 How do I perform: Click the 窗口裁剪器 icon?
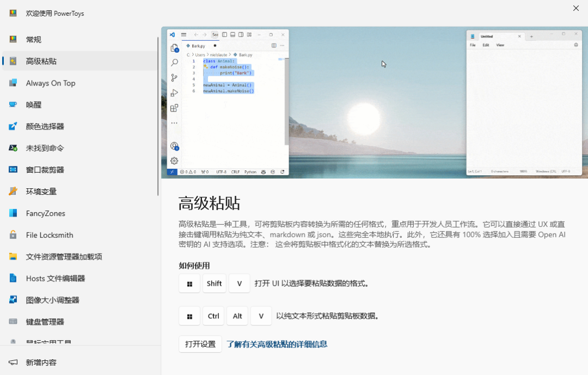point(13,169)
